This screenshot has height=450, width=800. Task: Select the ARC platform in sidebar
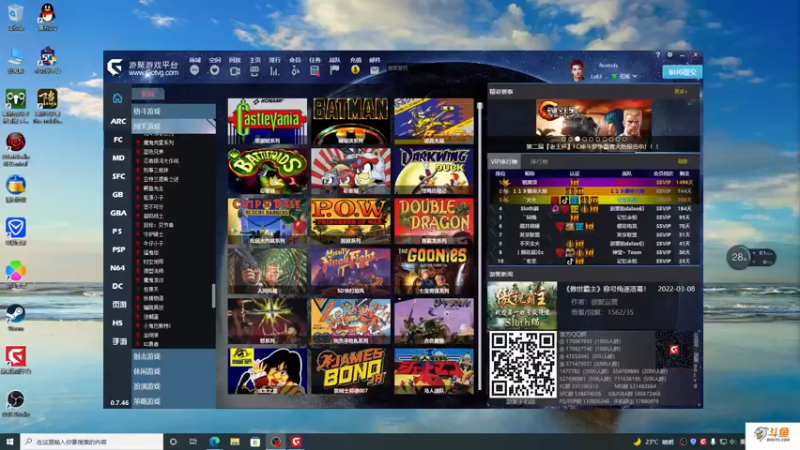[x=118, y=121]
